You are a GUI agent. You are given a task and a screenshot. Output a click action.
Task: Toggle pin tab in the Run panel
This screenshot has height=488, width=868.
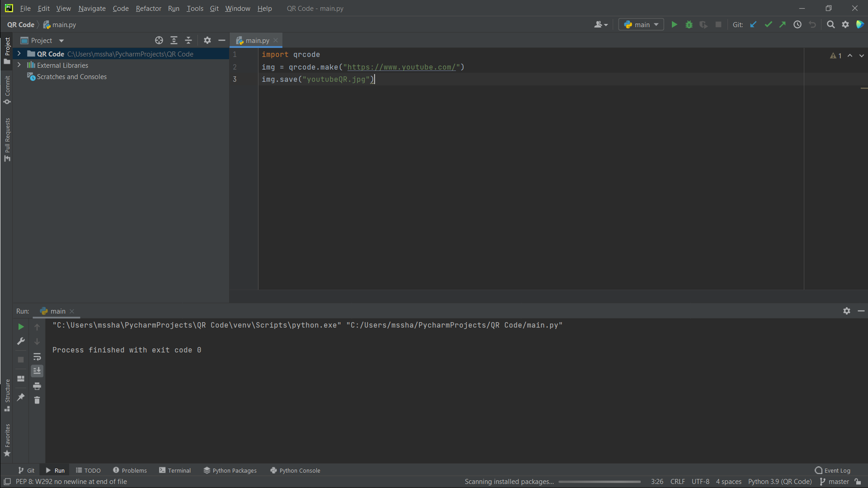[21, 397]
